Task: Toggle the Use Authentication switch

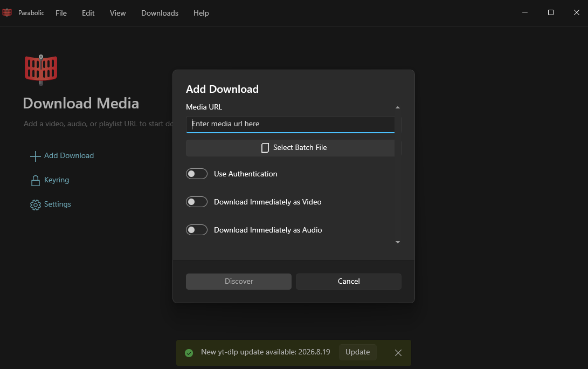Action: (x=197, y=174)
